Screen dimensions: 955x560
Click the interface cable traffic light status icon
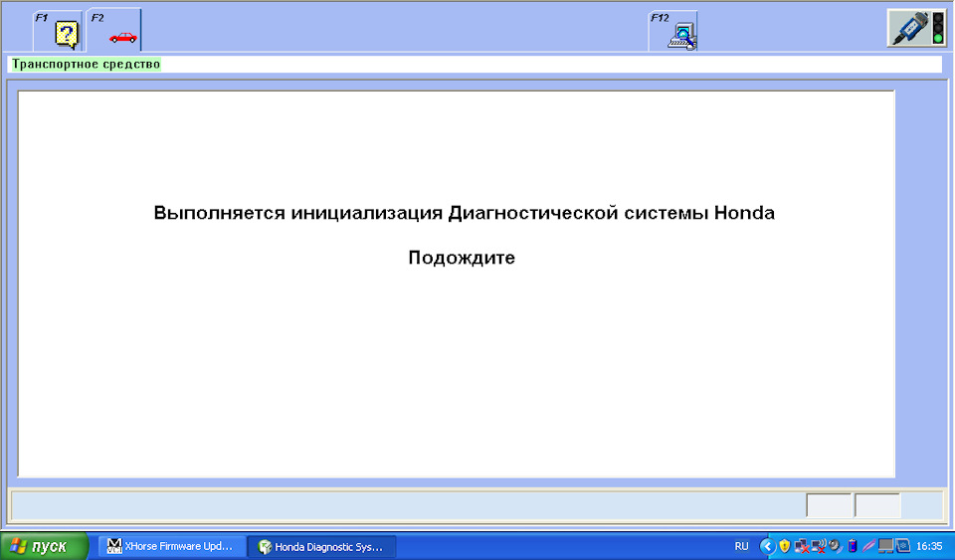(x=916, y=28)
